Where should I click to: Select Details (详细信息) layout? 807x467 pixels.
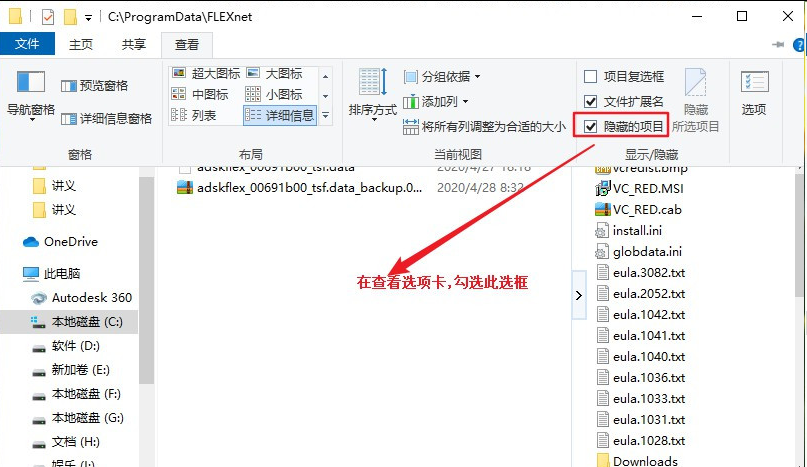279,115
